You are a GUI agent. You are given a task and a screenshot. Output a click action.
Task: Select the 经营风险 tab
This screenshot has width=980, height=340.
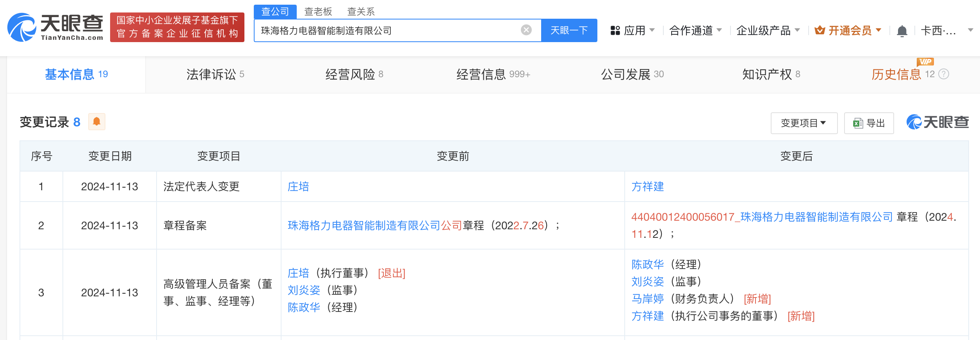coord(354,74)
